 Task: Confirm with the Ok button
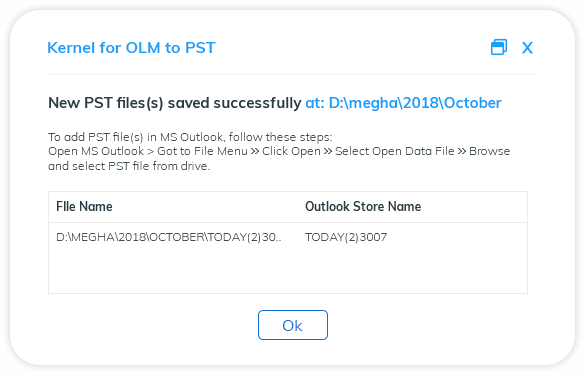[293, 325]
